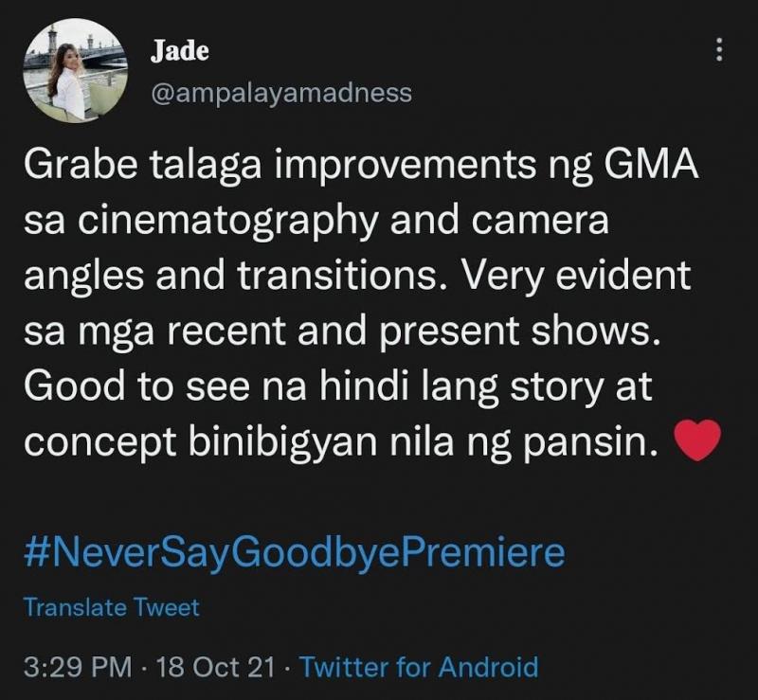
Task: Select the word "cinematography" in the tweet
Action: [227, 222]
